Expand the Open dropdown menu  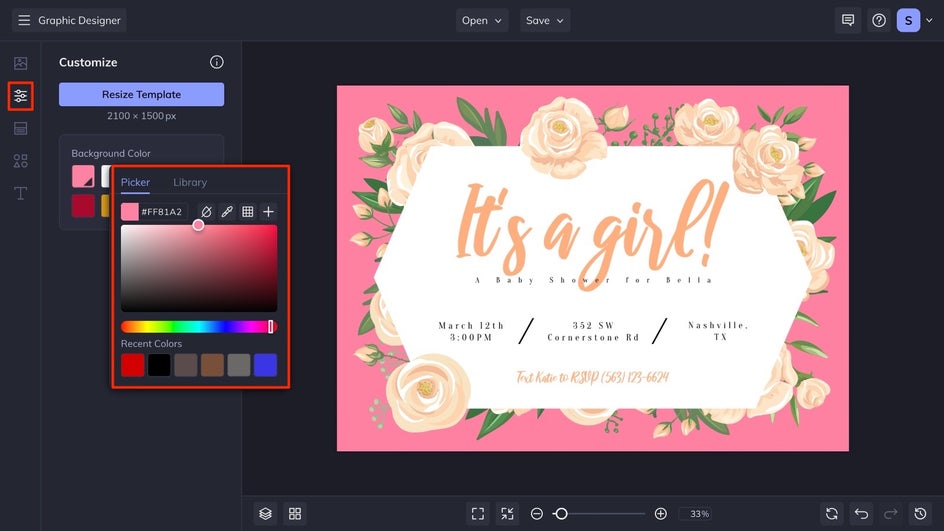click(x=483, y=20)
